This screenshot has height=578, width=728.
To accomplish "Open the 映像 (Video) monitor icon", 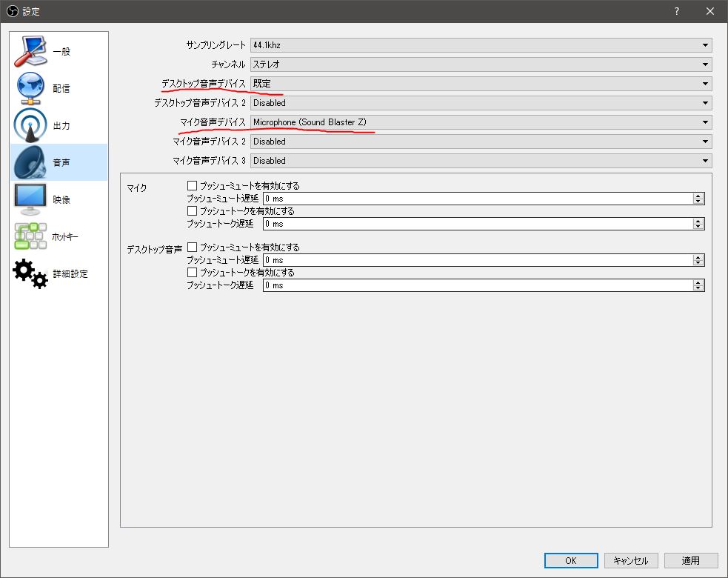I will tap(30, 199).
